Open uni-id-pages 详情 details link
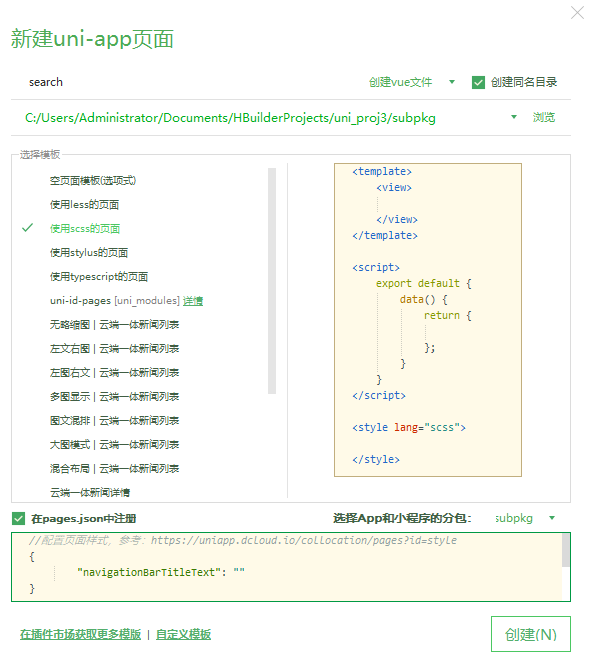 (x=193, y=301)
